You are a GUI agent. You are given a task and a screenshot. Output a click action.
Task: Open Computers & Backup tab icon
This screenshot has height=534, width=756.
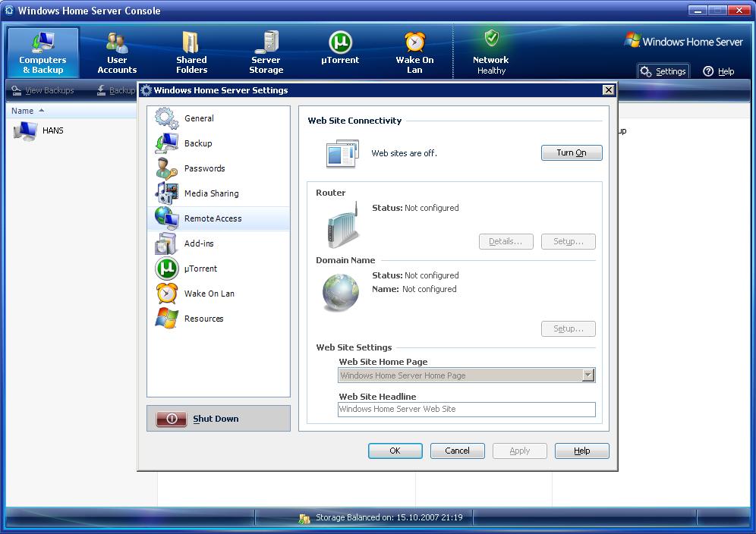coord(43,42)
